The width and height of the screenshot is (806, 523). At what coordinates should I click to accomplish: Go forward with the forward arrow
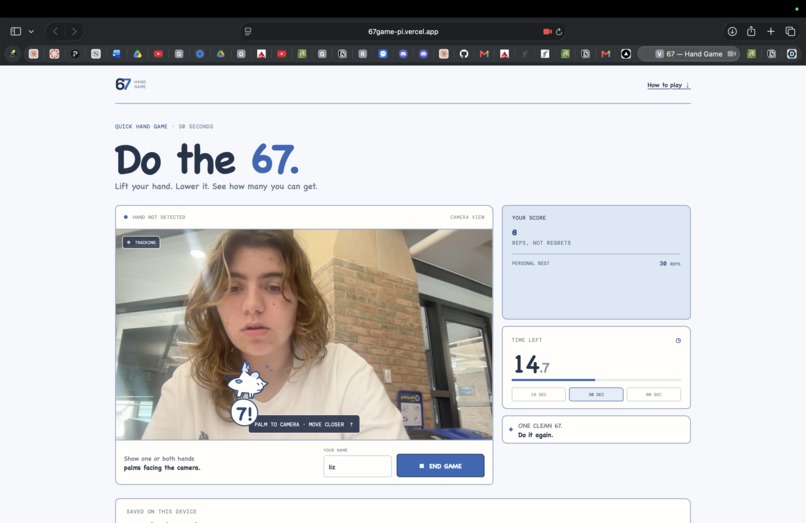74,31
